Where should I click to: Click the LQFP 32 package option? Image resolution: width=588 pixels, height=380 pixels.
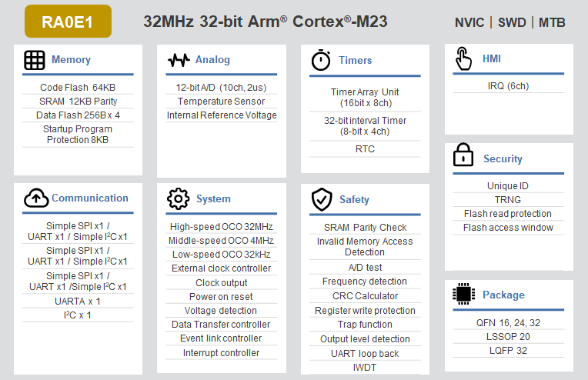[509, 351]
